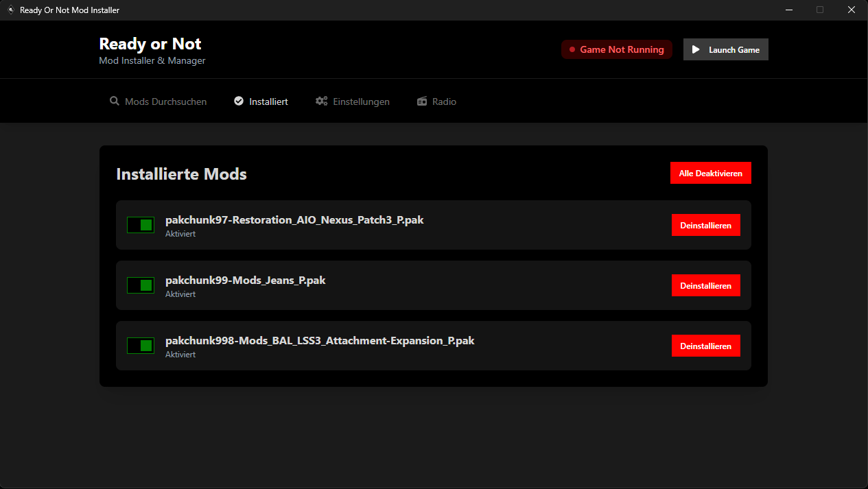Image resolution: width=868 pixels, height=489 pixels.
Task: Click the play triangle icon on Launch Game
Action: [x=696, y=49]
